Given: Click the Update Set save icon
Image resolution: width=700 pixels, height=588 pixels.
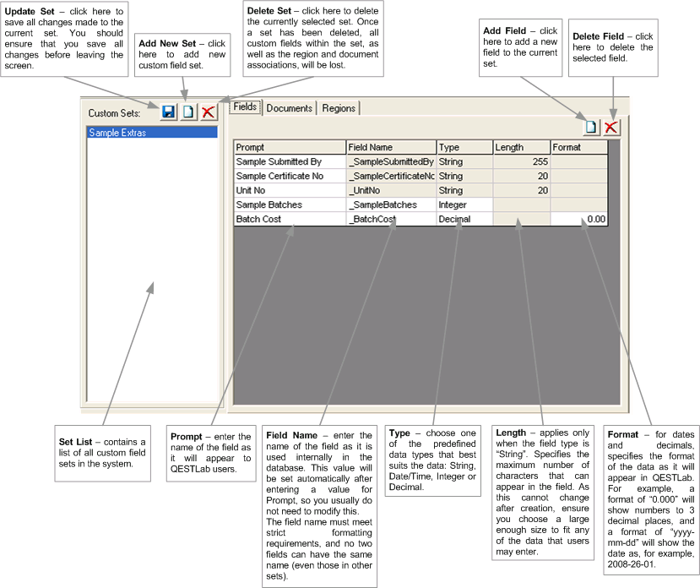Looking at the screenshot, I should [169, 112].
